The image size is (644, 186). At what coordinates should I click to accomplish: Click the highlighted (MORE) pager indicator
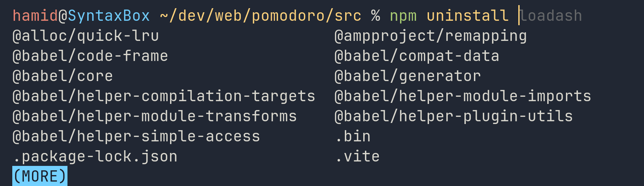[x=40, y=176]
